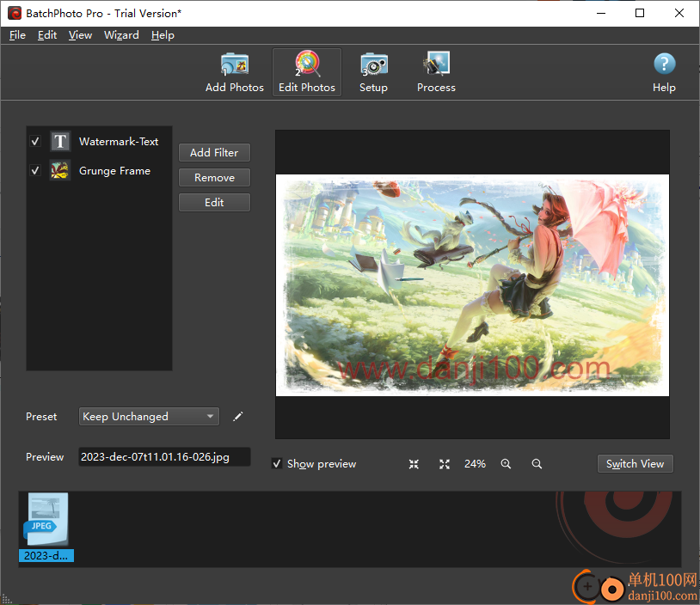Open the View menu
The height and width of the screenshot is (605, 700).
click(x=80, y=34)
